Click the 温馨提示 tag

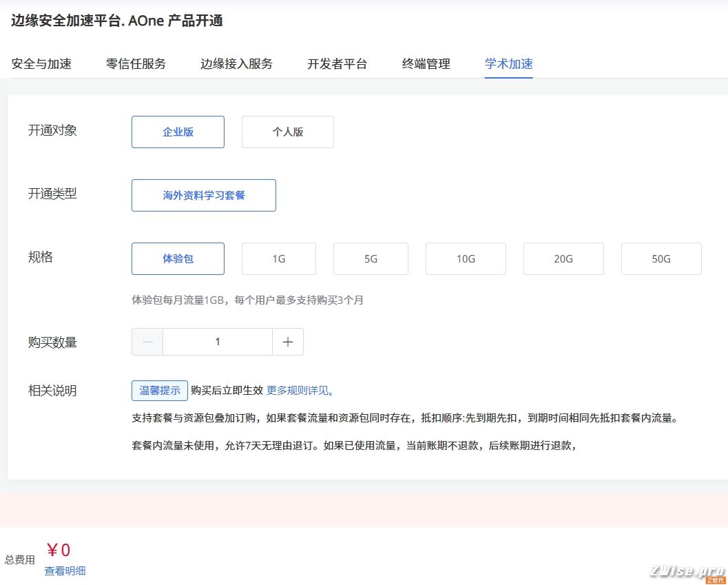[160, 390]
